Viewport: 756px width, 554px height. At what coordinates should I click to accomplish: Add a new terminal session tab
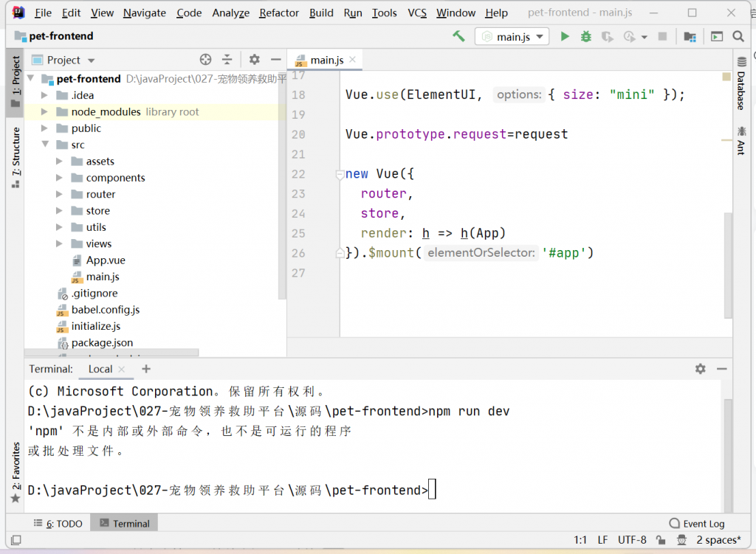[x=146, y=369]
